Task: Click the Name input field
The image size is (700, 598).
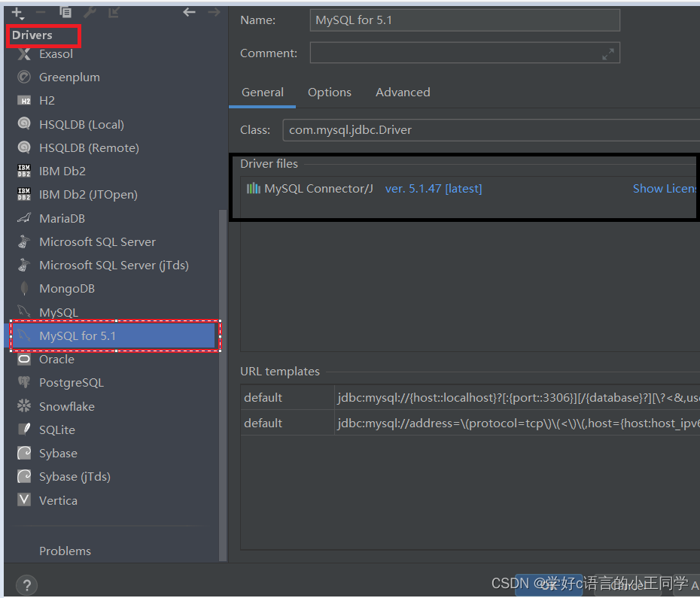Action: pos(464,20)
